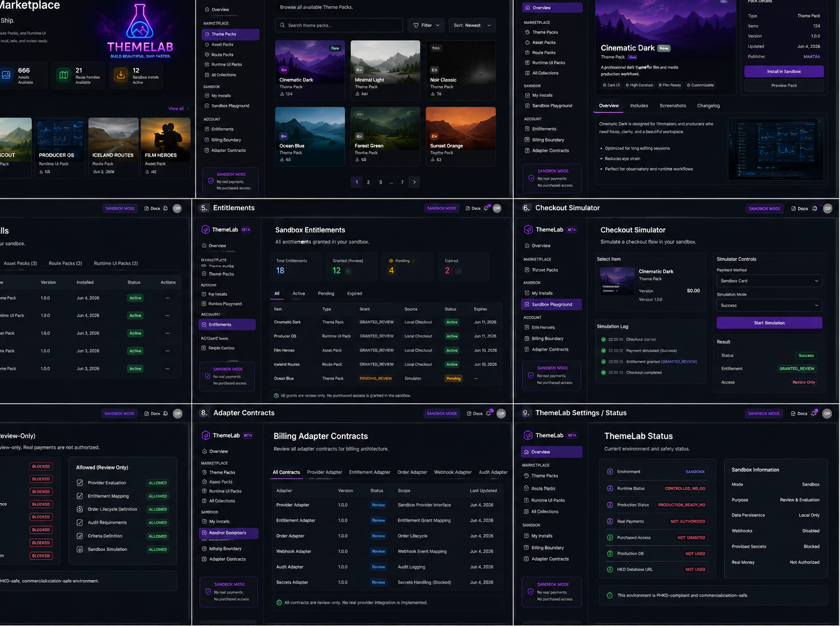The height and width of the screenshot is (626, 840).
Task: Click the Environment row icon in ThemeLab Status
Action: point(610,471)
